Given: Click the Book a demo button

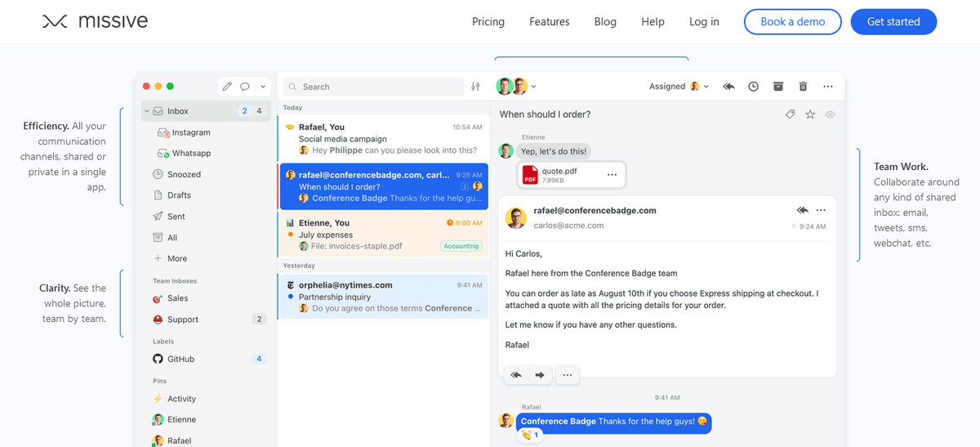Looking at the screenshot, I should [793, 22].
